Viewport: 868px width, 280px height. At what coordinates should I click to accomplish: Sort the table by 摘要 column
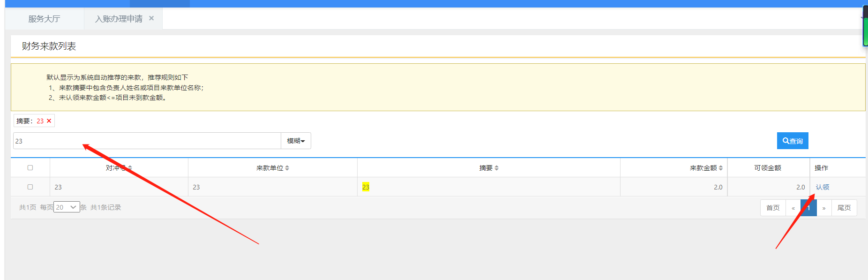(488, 168)
